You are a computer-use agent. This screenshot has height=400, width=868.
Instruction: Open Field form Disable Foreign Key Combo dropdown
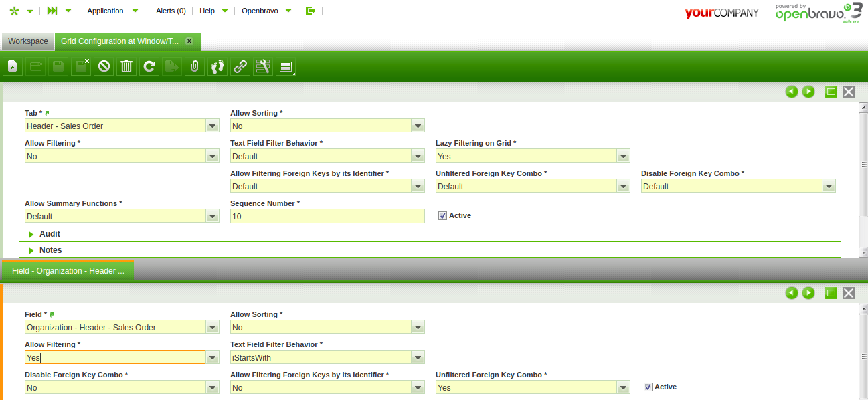(x=213, y=387)
